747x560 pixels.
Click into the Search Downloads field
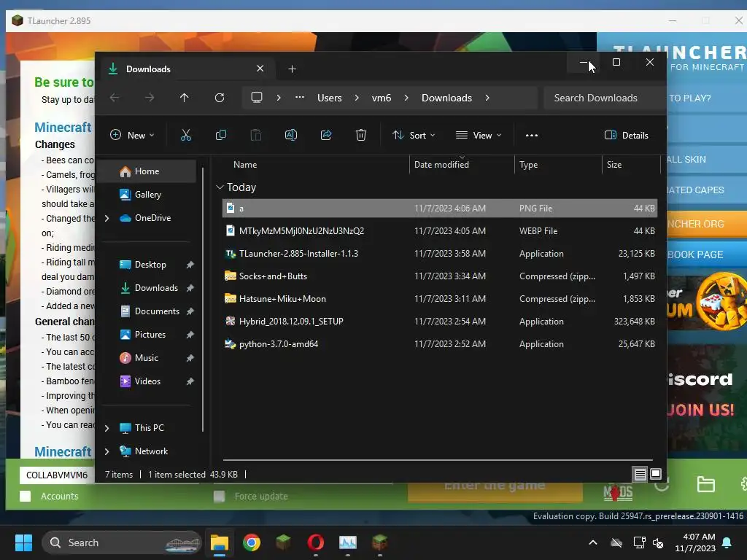coord(604,98)
